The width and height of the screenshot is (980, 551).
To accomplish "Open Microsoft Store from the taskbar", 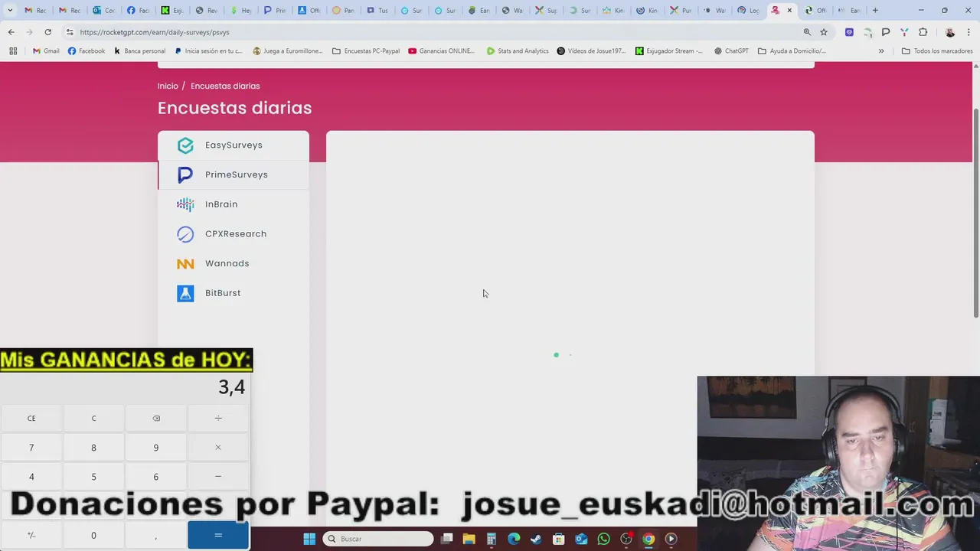I will [559, 539].
